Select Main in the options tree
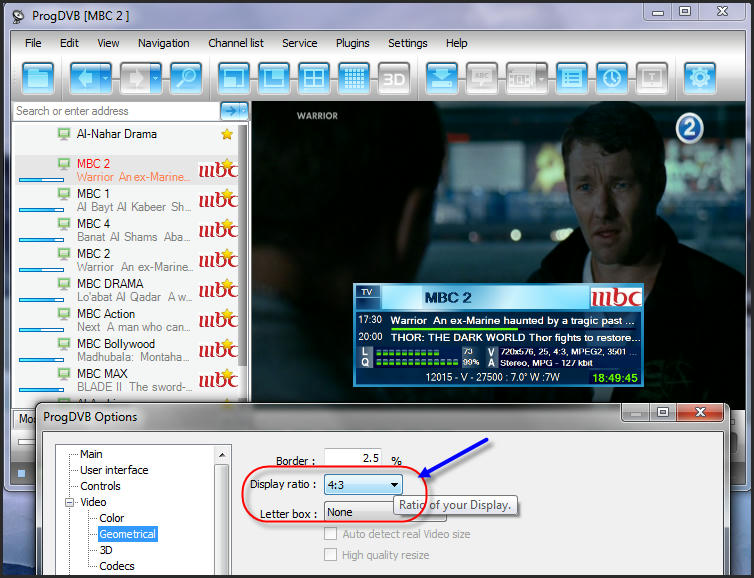 (x=91, y=454)
